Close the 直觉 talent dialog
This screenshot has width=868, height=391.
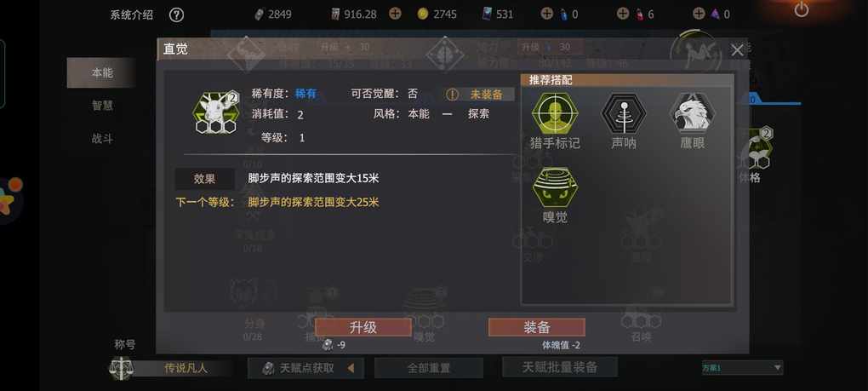coord(737,50)
